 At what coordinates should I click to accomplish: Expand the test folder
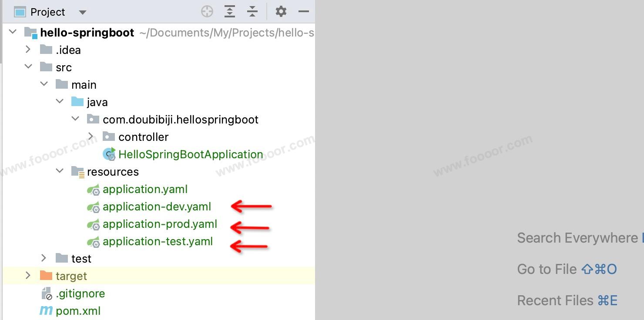pyautogui.click(x=44, y=258)
